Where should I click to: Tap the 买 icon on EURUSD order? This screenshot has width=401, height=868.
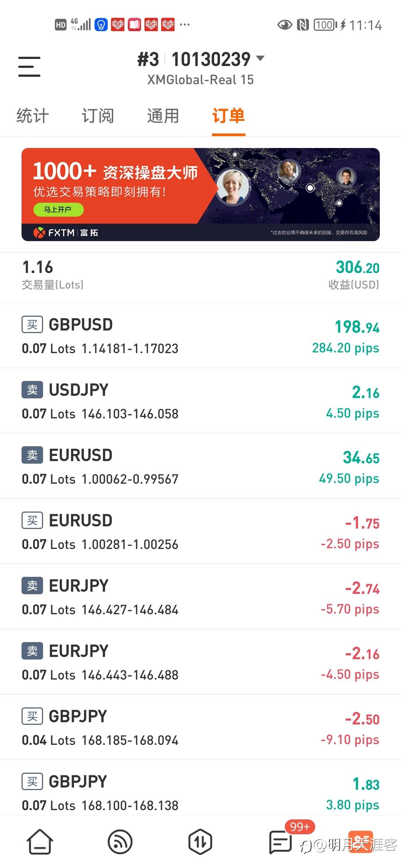pos(32,521)
